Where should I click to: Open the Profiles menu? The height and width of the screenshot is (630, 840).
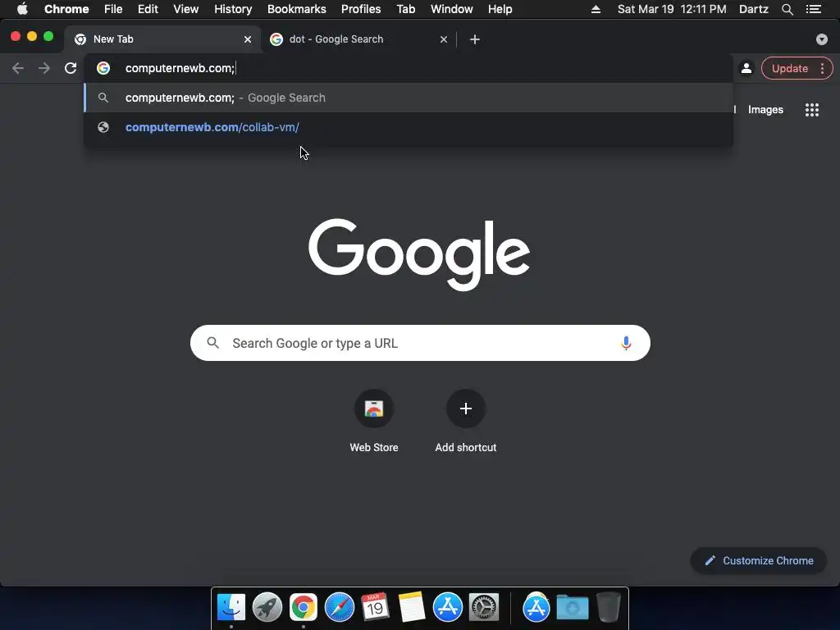pos(361,9)
